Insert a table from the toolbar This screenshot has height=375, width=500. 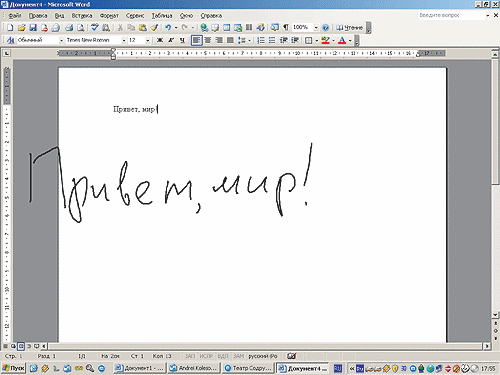point(227,28)
